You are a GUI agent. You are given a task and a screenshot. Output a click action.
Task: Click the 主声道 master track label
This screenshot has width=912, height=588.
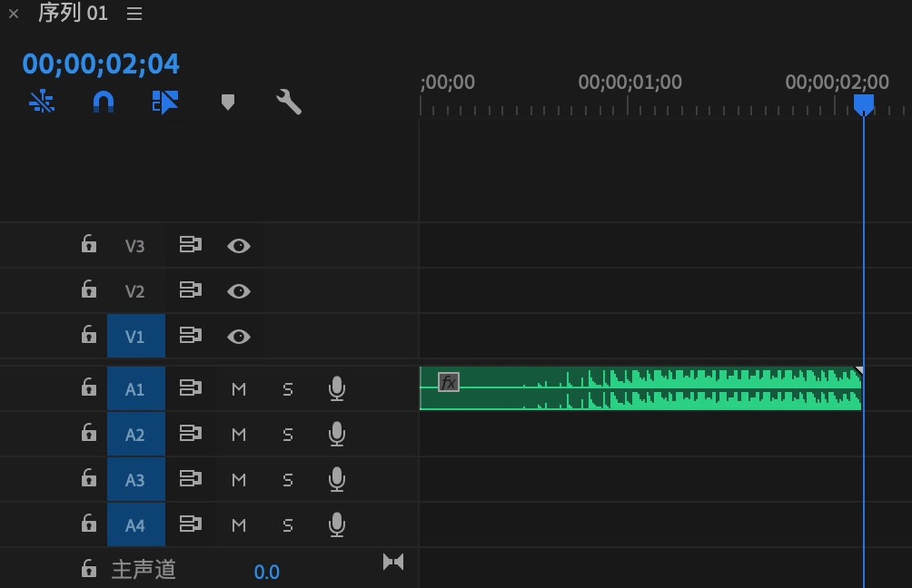pyautogui.click(x=144, y=569)
